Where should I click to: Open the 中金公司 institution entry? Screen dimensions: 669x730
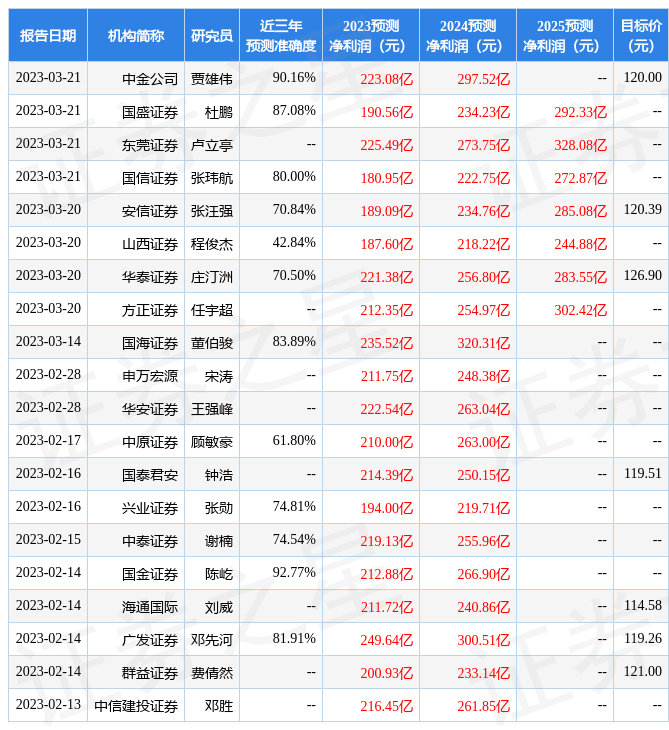click(x=150, y=79)
